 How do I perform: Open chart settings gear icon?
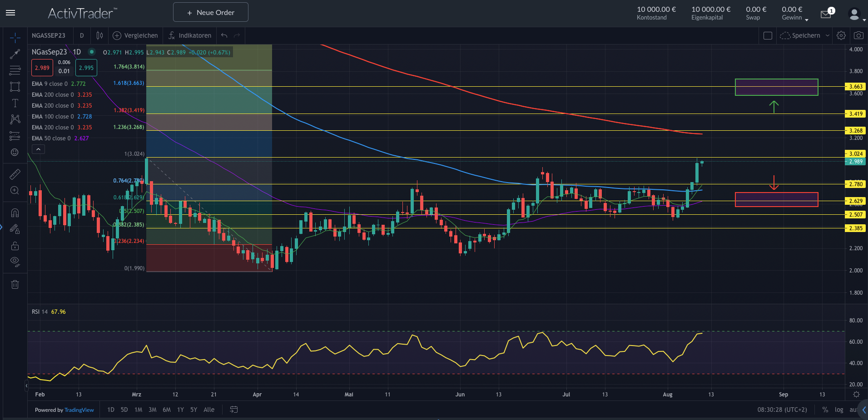point(841,35)
